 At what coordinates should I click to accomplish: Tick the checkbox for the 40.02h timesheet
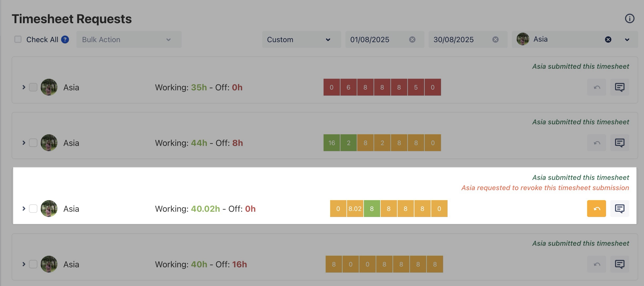[33, 209]
